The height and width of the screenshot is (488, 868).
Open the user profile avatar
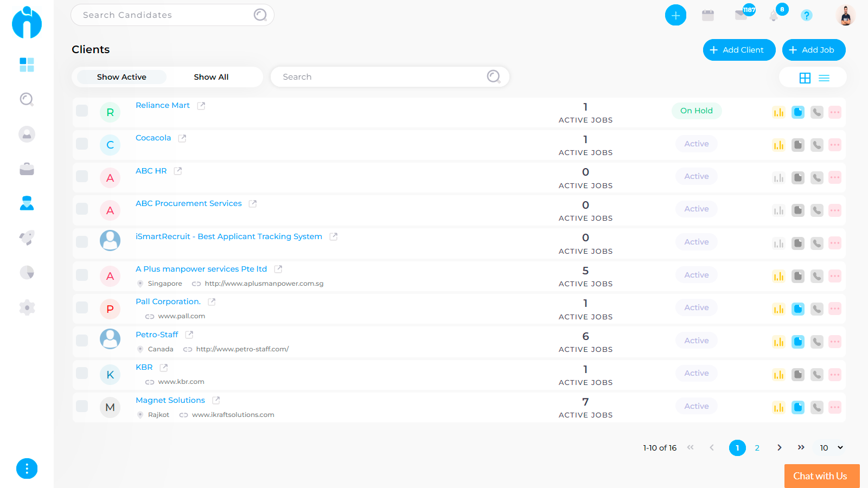coord(845,15)
